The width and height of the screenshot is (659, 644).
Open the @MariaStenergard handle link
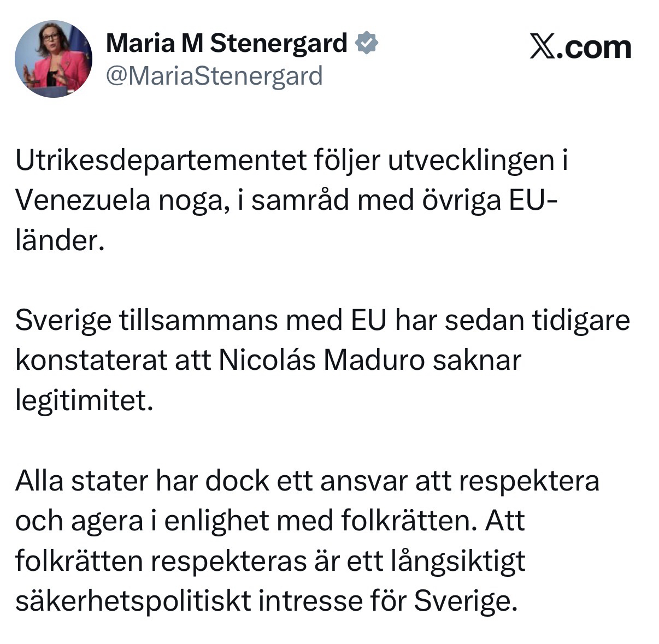pyautogui.click(x=214, y=76)
